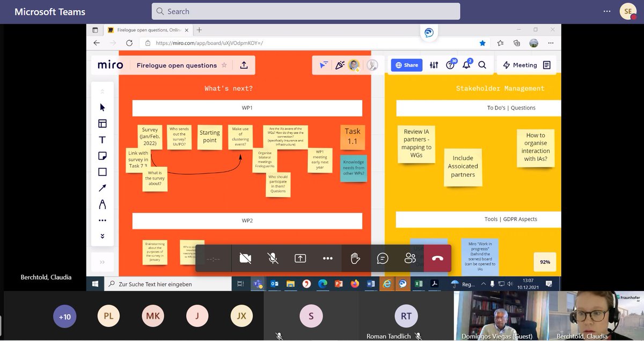The width and height of the screenshot is (644, 341).
Task: Open Outlook from shared taskbar
Action: point(273,284)
